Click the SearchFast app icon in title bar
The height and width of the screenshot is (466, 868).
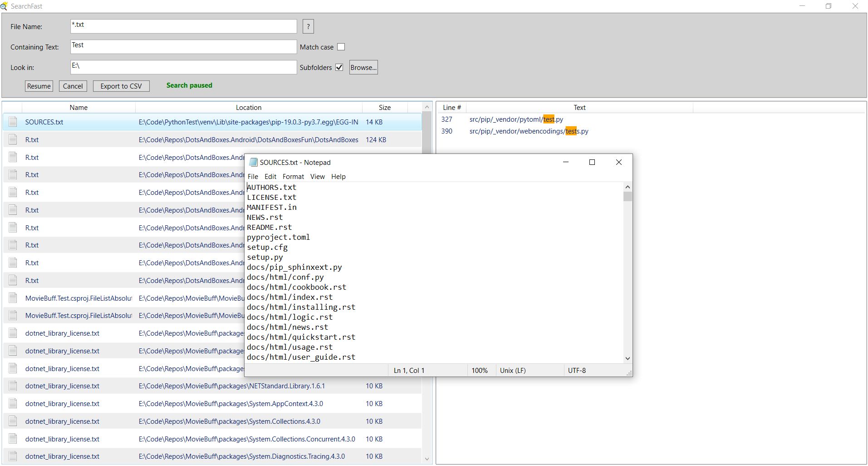point(4,6)
